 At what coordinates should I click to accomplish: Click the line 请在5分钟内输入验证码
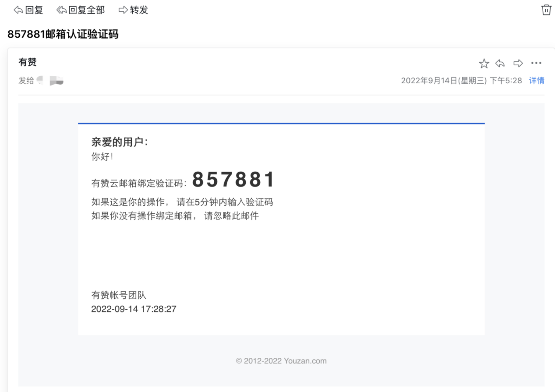click(225, 202)
